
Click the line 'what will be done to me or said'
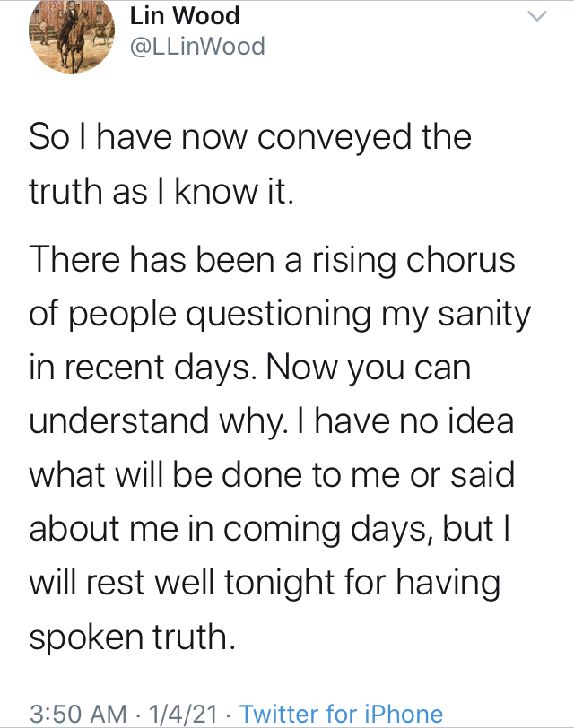272,474
